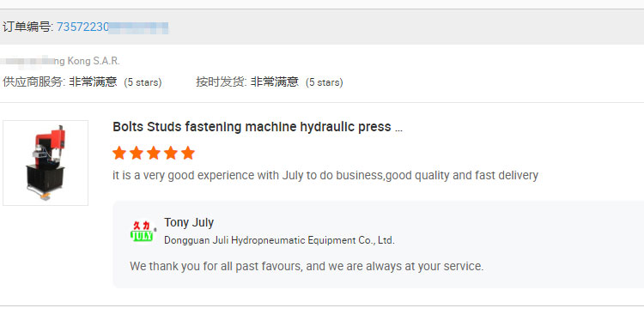644x314 pixels.
Task: Expand the truncated title ellipsis
Action: pyautogui.click(x=398, y=129)
